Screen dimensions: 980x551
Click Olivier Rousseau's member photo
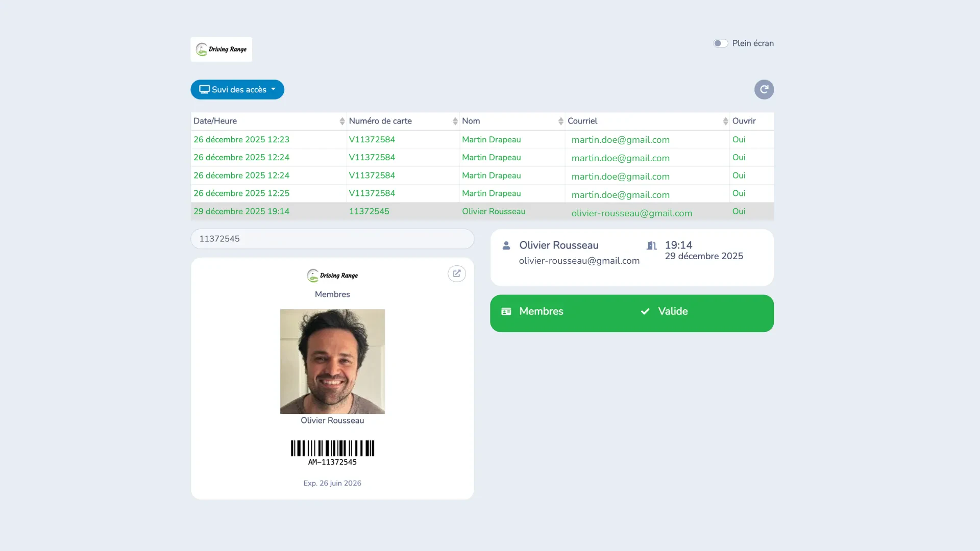332,361
